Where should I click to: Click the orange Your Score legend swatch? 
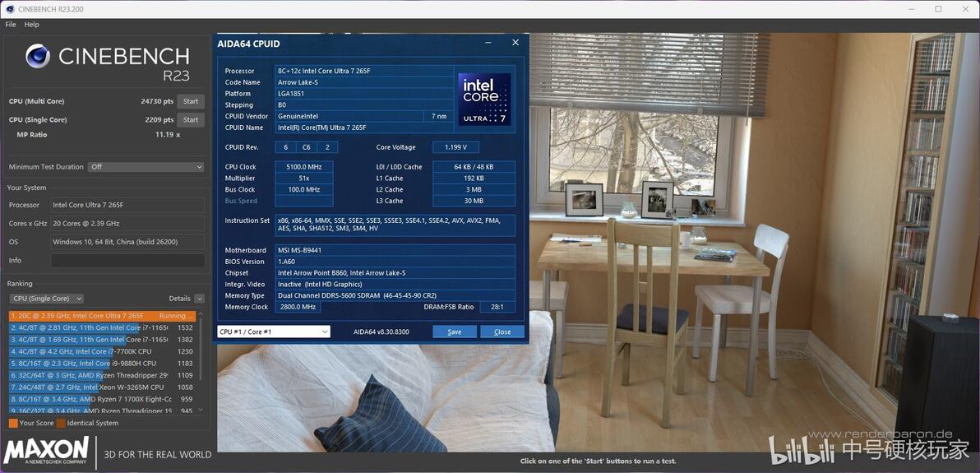point(13,423)
